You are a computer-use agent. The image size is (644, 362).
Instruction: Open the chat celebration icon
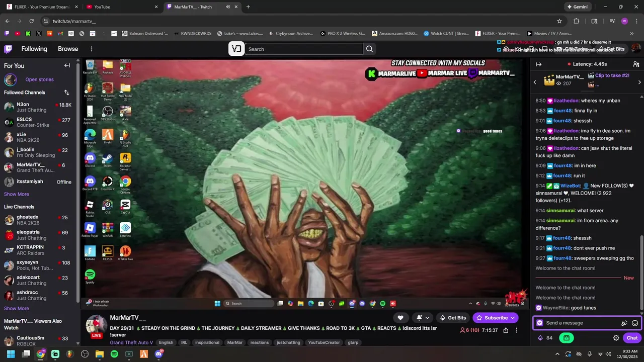(624, 323)
